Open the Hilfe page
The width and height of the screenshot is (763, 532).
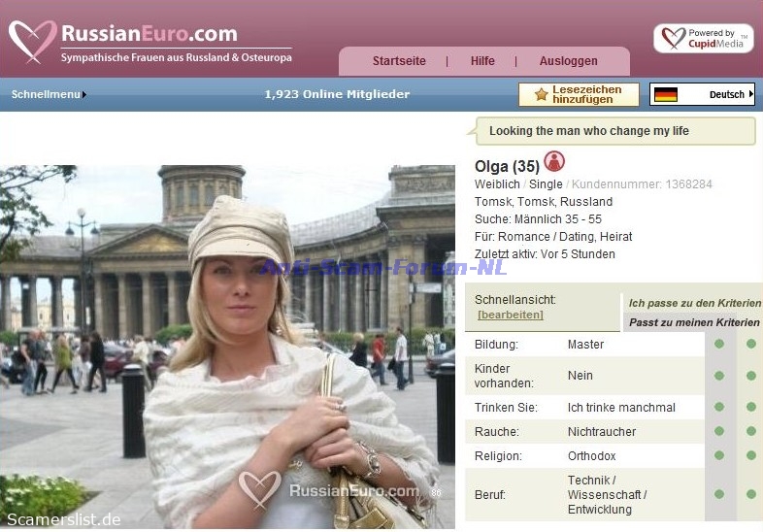coord(482,61)
